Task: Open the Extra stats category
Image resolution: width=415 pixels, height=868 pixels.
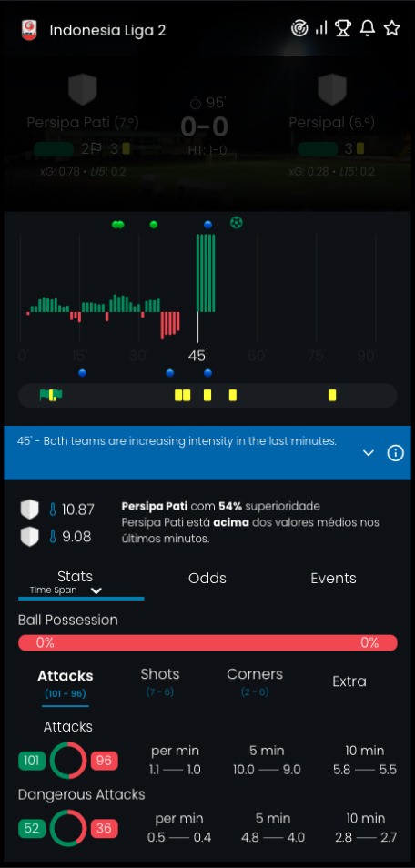Action: click(x=349, y=681)
